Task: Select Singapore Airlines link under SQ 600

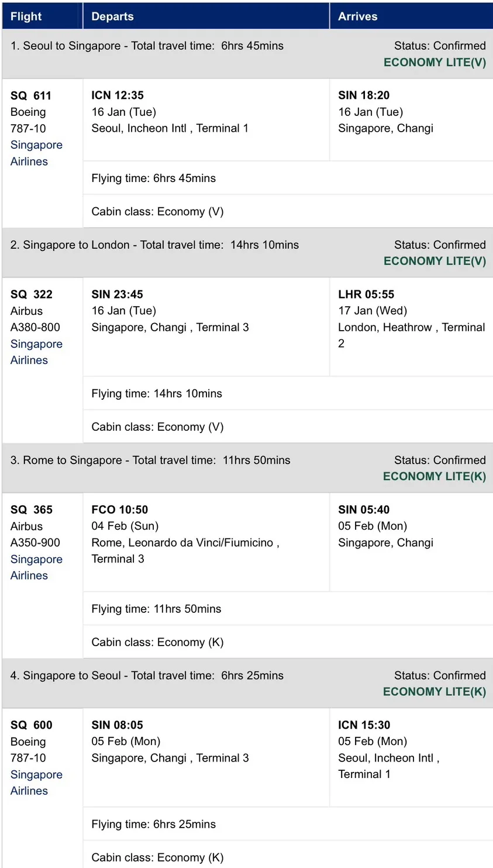Action: click(36, 783)
